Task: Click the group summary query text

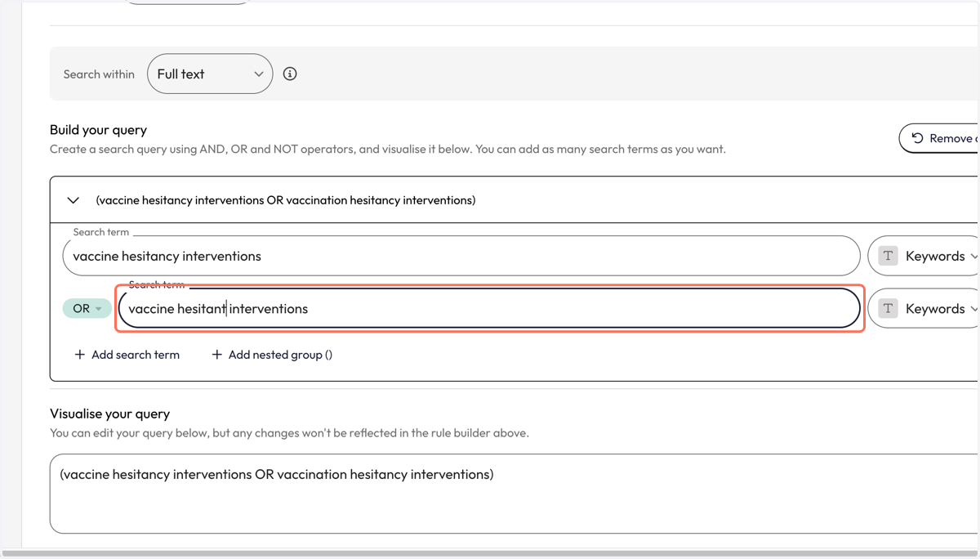Action: (286, 200)
